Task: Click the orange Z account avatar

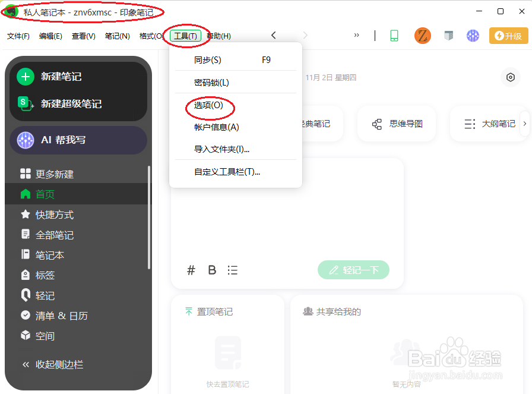Action: 423,36
